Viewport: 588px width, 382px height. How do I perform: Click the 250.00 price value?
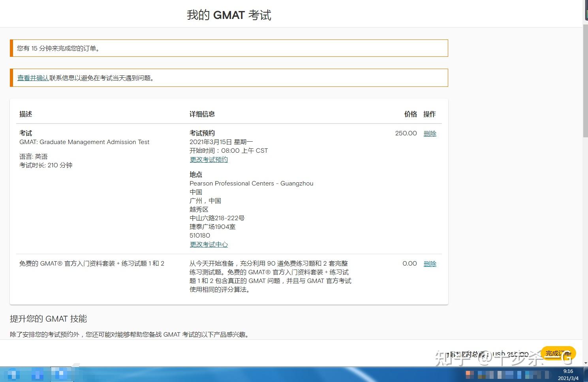(406, 133)
